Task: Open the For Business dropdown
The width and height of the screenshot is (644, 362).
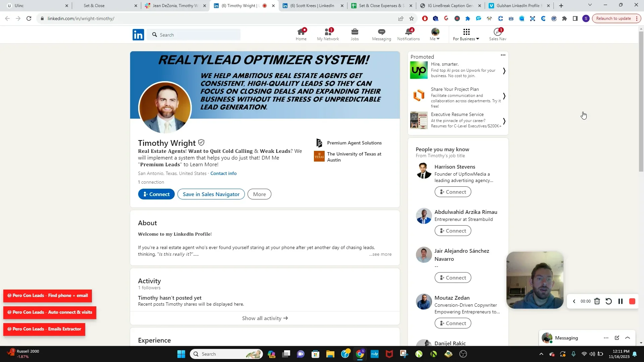Action: pos(466,35)
